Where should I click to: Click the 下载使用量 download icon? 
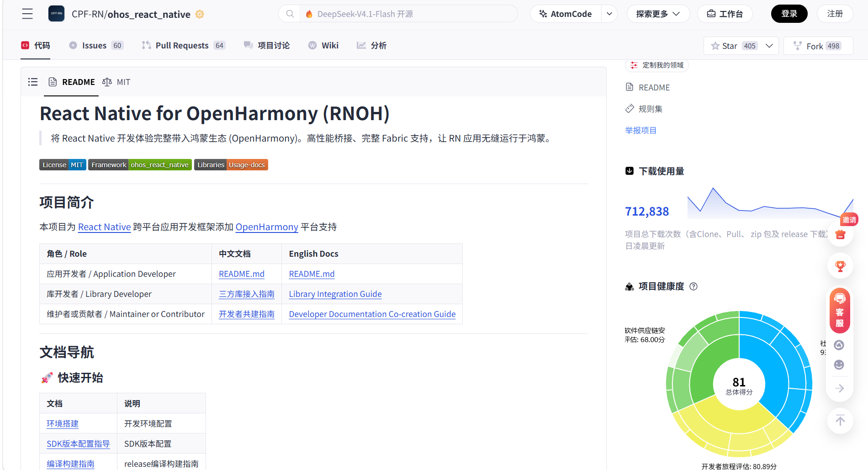(x=630, y=171)
